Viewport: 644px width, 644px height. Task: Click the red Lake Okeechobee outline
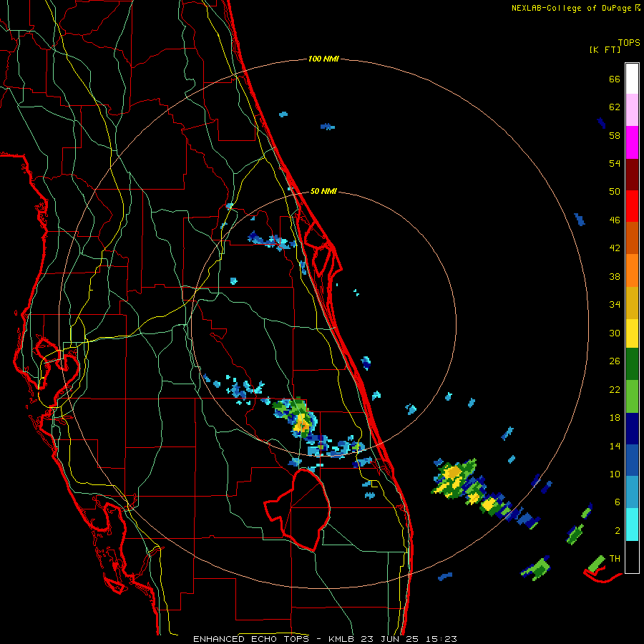coord(298,509)
